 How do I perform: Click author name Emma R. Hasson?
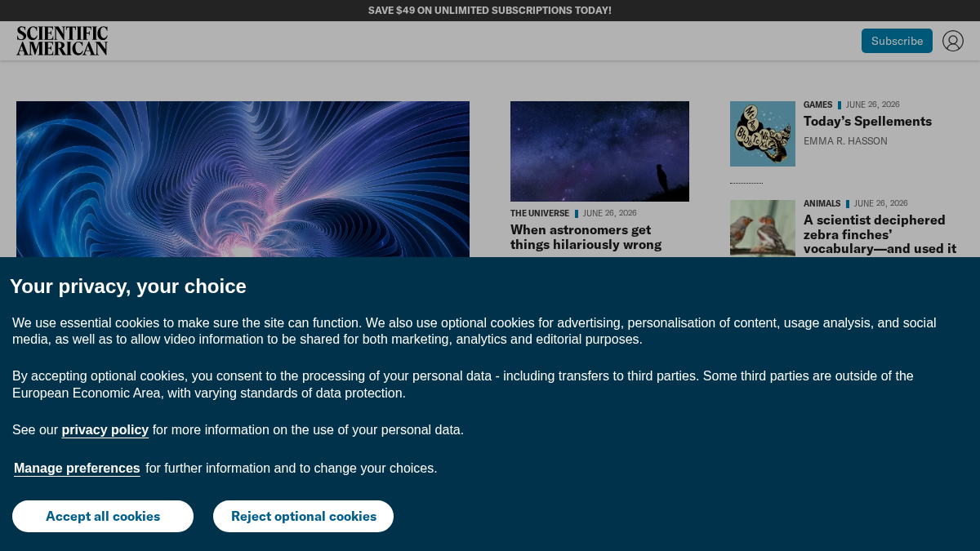[845, 141]
